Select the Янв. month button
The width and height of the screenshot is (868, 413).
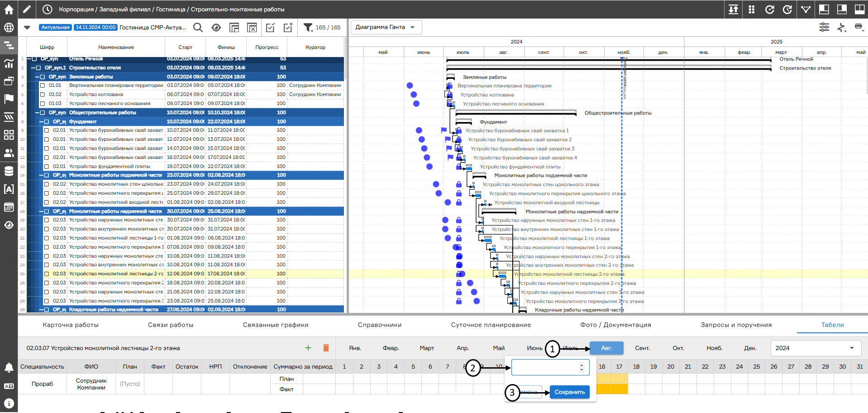[x=355, y=348]
